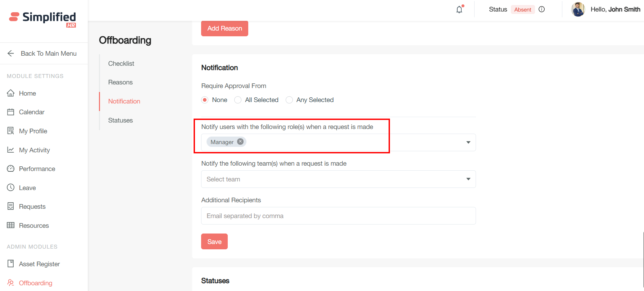Viewport: 644px width, 291px height.
Task: Choose the All Selected radio option
Action: (238, 100)
